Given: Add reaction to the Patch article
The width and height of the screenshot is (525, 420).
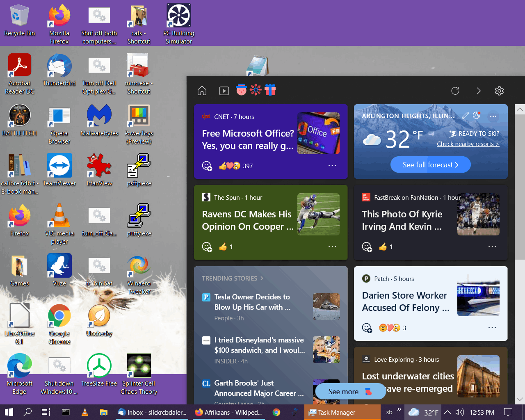Looking at the screenshot, I should 367,328.
